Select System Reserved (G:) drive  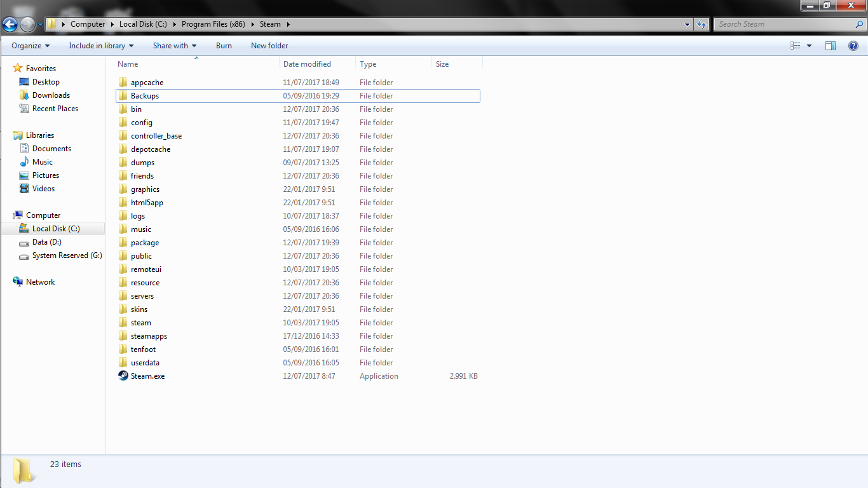click(67, 255)
